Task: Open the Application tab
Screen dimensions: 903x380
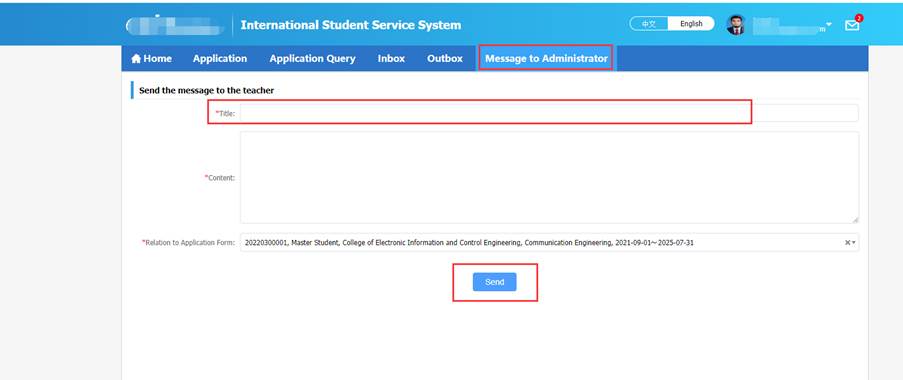Action: pyautogui.click(x=220, y=59)
